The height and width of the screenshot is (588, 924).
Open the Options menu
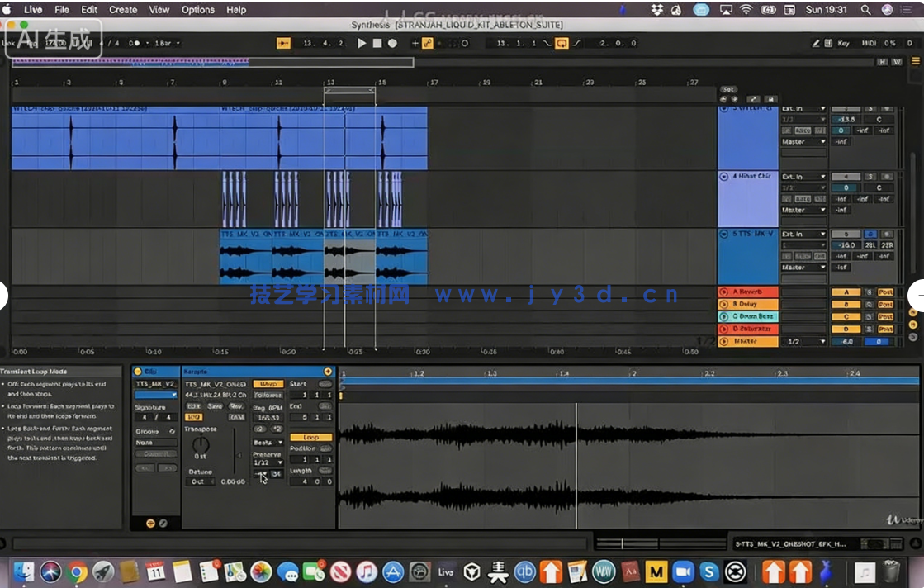click(x=198, y=10)
